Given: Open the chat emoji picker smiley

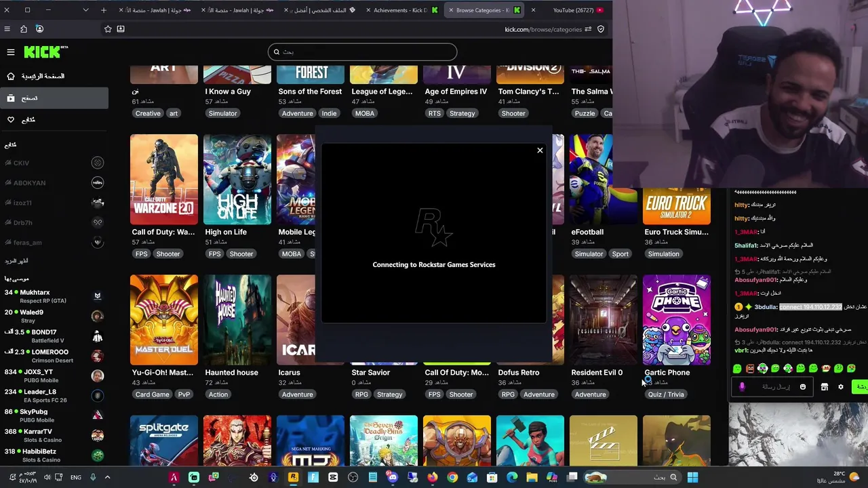Looking at the screenshot, I should [x=803, y=387].
